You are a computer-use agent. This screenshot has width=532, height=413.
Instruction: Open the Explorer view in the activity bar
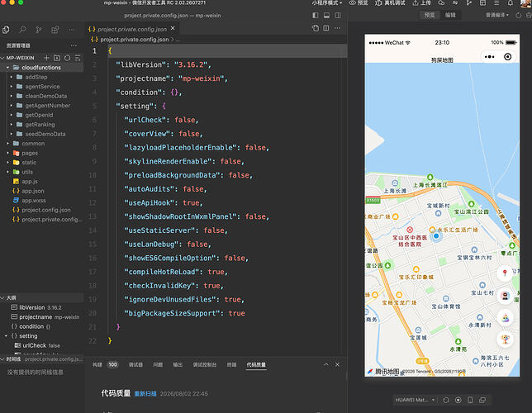pyautogui.click(x=6, y=30)
